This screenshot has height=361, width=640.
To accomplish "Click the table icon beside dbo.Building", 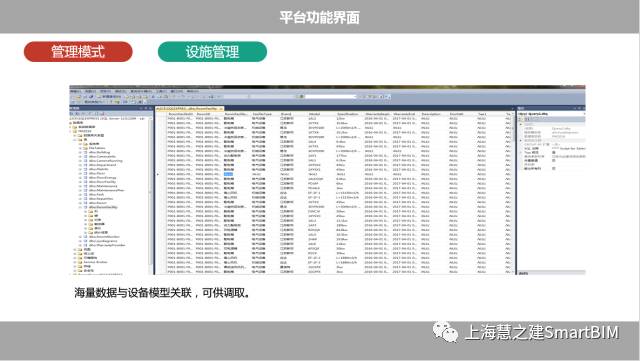I will coord(86,152).
